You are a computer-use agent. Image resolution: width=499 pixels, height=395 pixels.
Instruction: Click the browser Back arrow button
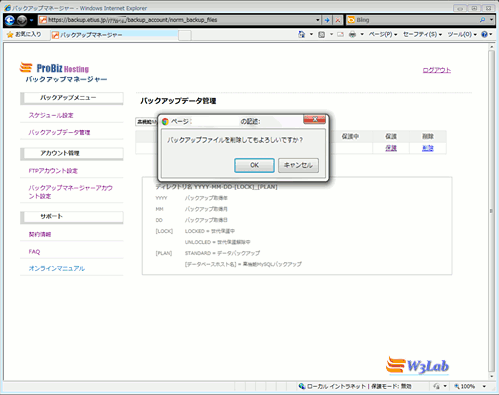(10, 20)
